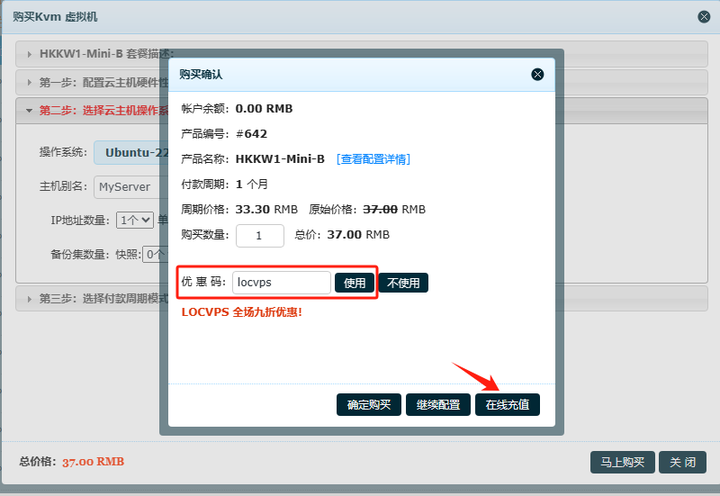Screen dimensions: 720x496
Task: Click the LOCVPS 全场九折优惠 promo text
Action: pyautogui.click(x=242, y=312)
